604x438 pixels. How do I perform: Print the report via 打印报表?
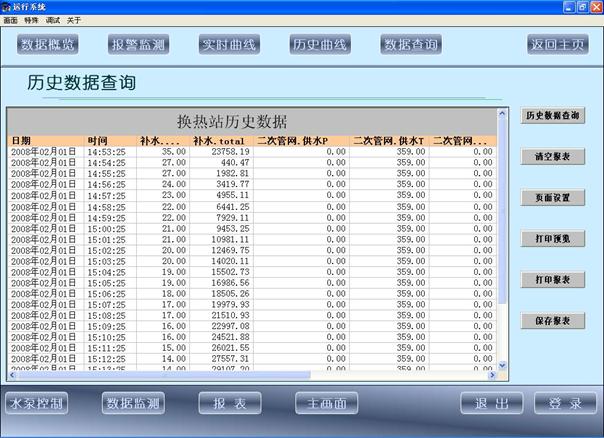(x=553, y=280)
